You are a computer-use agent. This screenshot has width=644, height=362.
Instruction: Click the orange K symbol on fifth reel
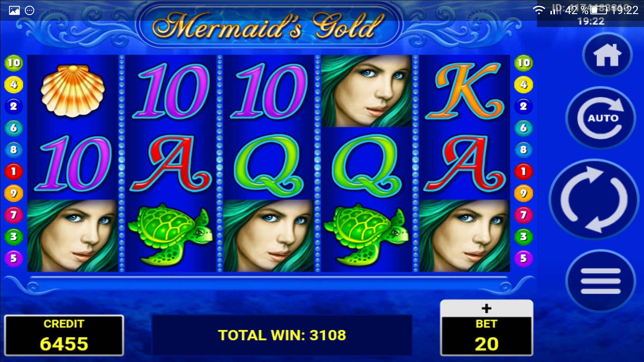[465, 91]
